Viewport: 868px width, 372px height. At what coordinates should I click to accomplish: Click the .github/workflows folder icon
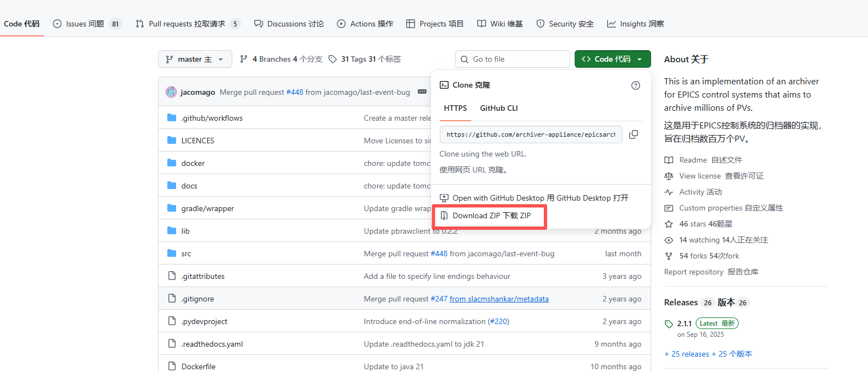[x=172, y=117]
